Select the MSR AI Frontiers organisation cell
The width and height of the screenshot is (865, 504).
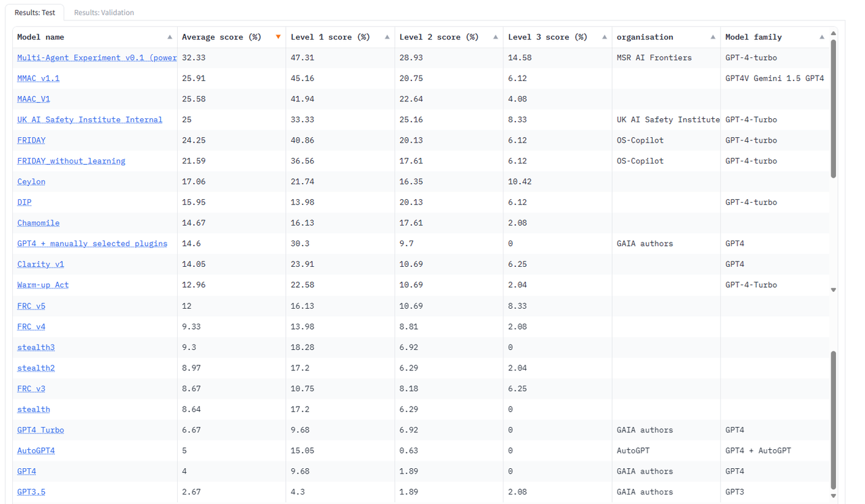666,58
